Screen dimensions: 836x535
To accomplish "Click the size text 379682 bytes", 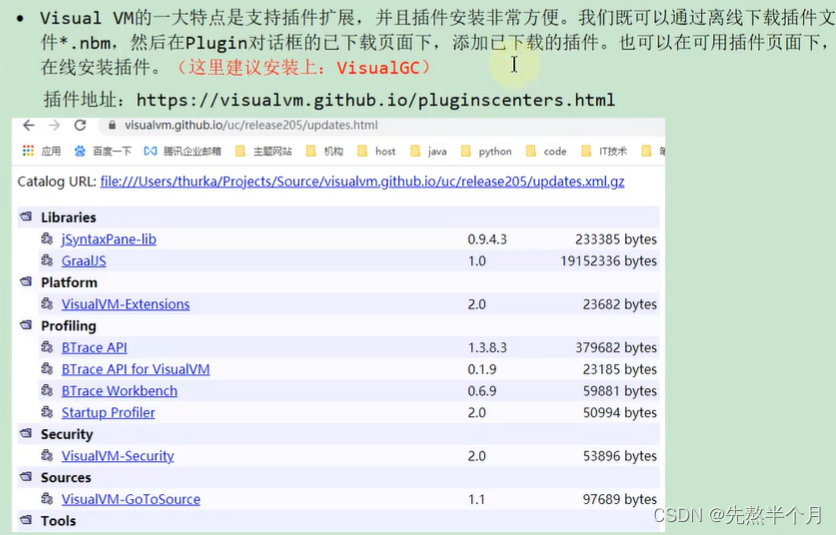I will click(x=616, y=348).
